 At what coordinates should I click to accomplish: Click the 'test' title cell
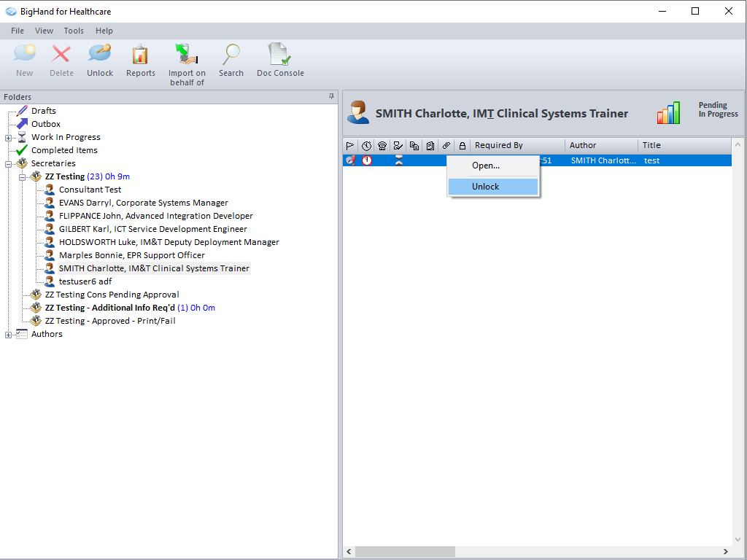(651, 160)
